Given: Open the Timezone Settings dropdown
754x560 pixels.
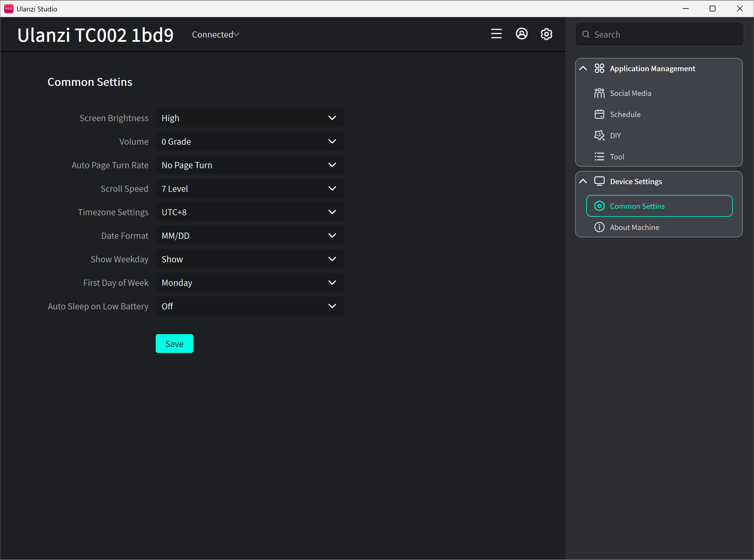Looking at the screenshot, I should 250,212.
